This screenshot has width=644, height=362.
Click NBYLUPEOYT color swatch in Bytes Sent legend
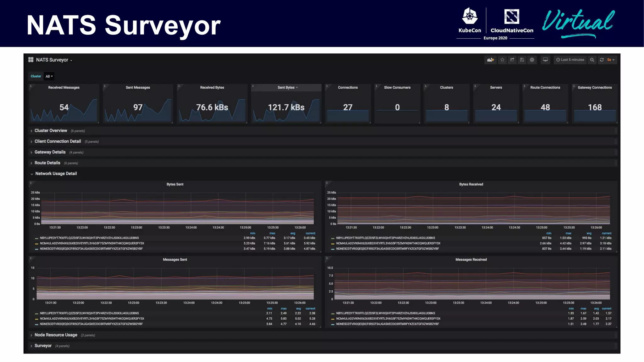pos(36,238)
